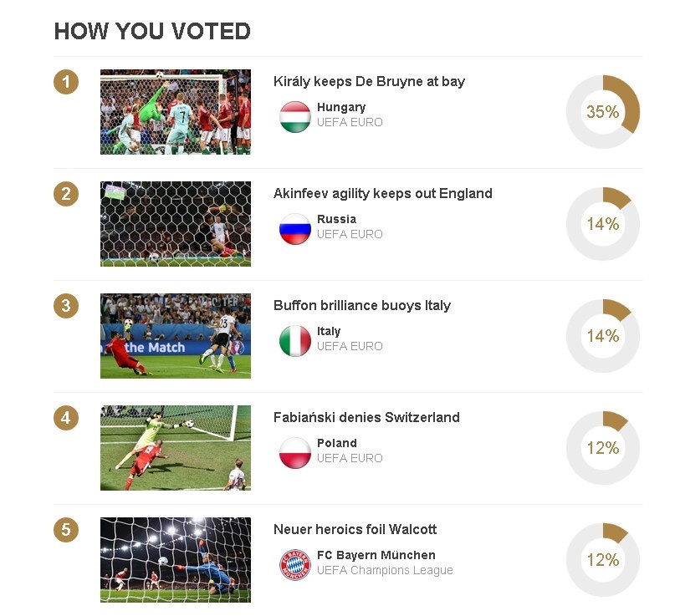The image size is (675, 616).
Task: Click the Neuer save thumbnail image
Action: point(176,560)
